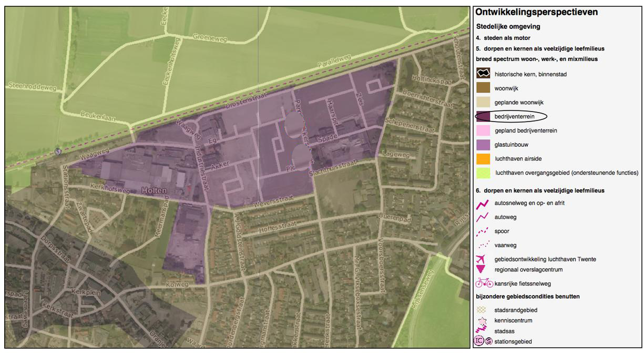Click the bicycle icon for kansrijke fietssnelweg

click(484, 284)
